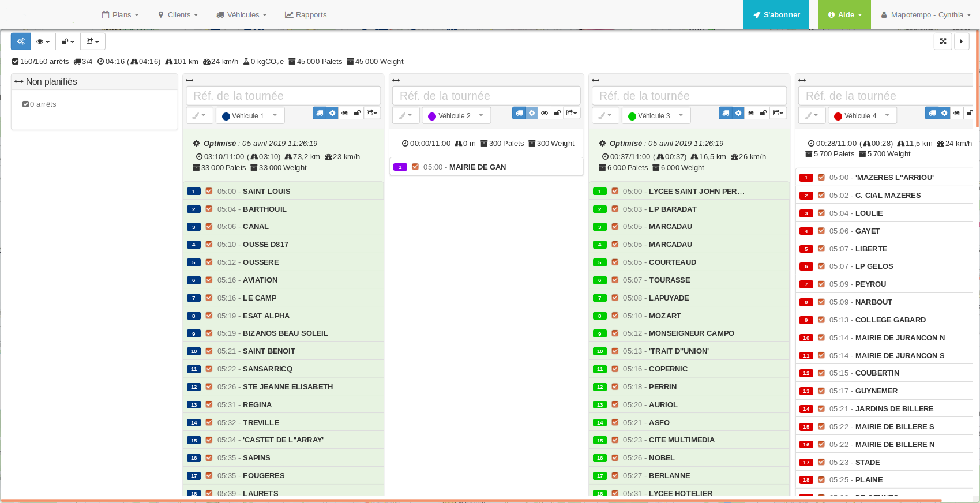The image size is (980, 503).
Task: Click the truck icon for Véhicule 1
Action: [x=320, y=113]
